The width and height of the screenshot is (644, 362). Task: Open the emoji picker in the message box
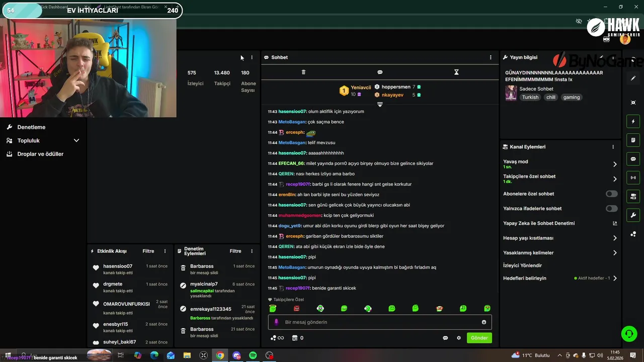(484, 322)
